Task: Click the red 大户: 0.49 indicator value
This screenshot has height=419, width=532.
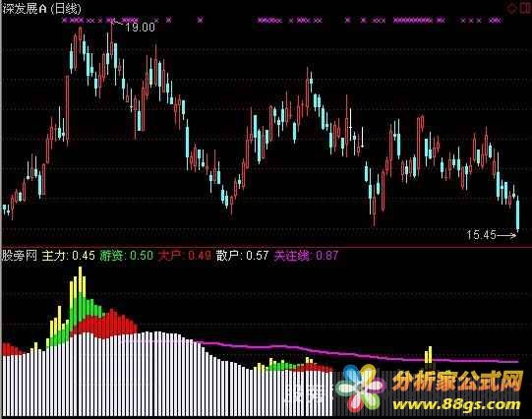Action: pos(184,256)
